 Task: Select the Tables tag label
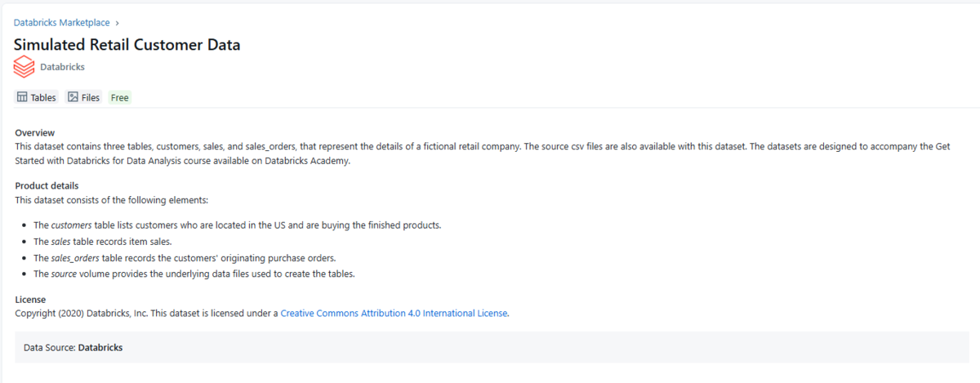(x=43, y=98)
